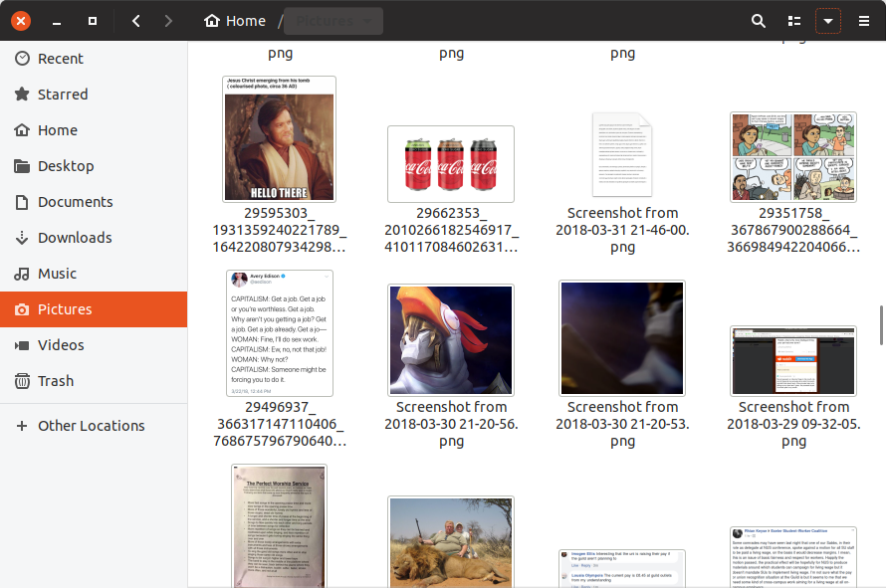Select the 2018-03-29 09-32-05 screenshot thumbnail
The height and width of the screenshot is (588, 886).
pyautogui.click(x=793, y=361)
